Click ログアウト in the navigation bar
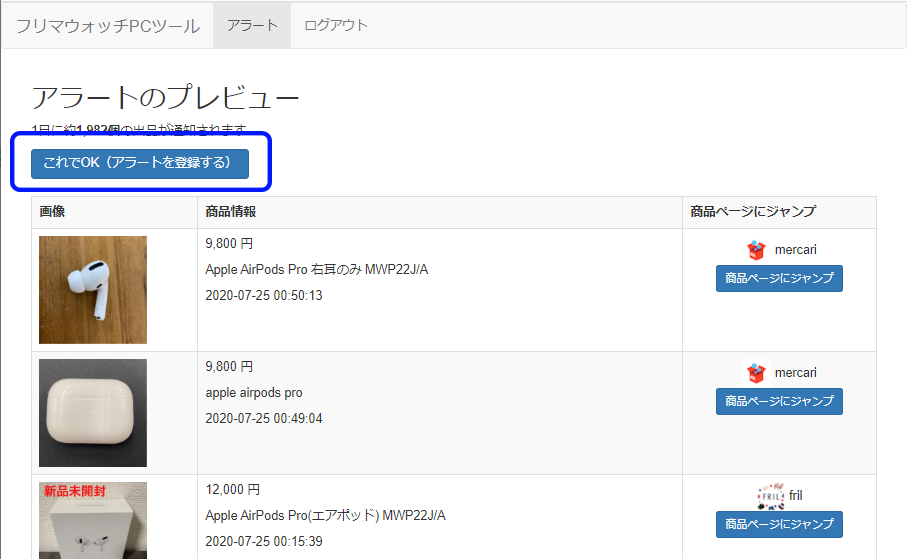The width and height of the screenshot is (907, 559). coord(336,25)
